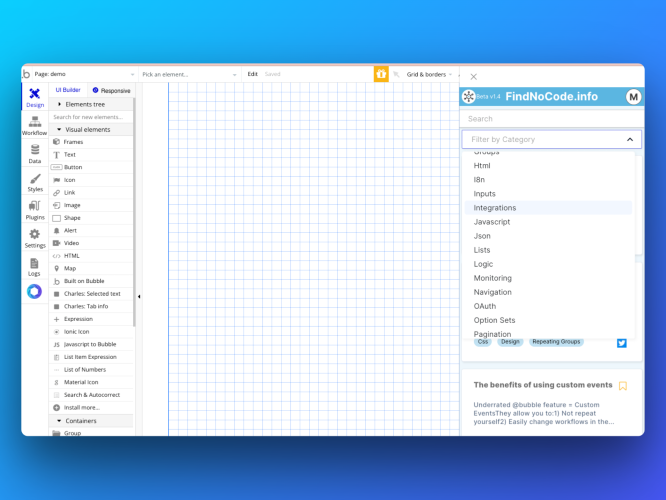Screen dimensions: 666x500
Task: Collapse the Containers section
Action: [x=91, y=421]
